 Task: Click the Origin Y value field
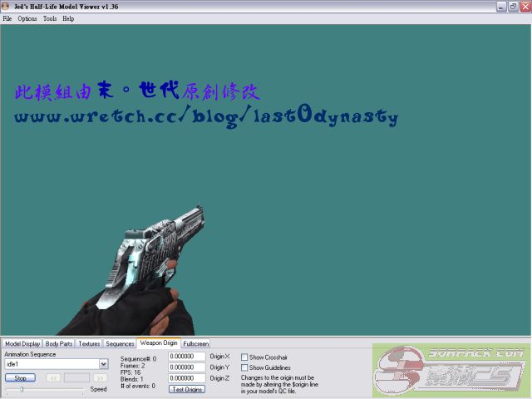point(186,367)
